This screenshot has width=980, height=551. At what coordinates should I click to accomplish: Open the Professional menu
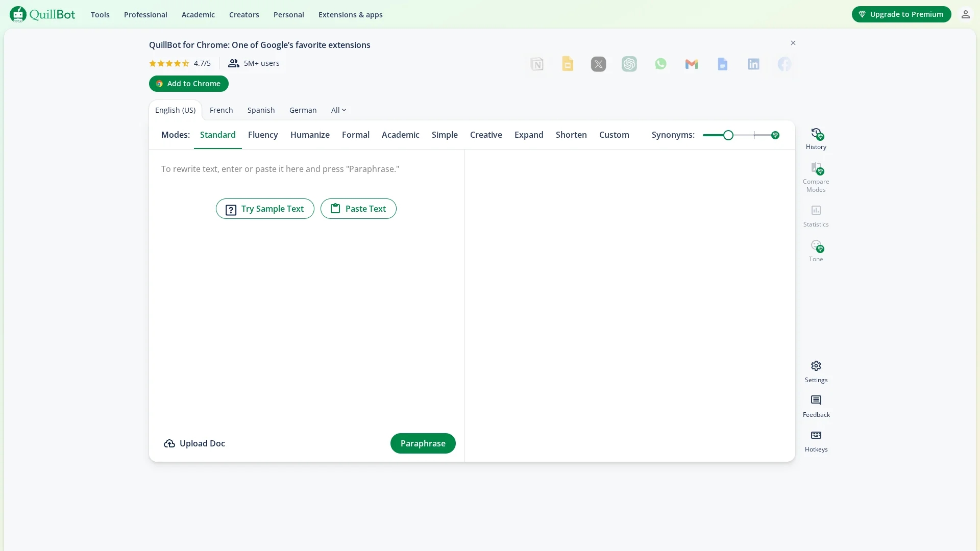(x=145, y=15)
